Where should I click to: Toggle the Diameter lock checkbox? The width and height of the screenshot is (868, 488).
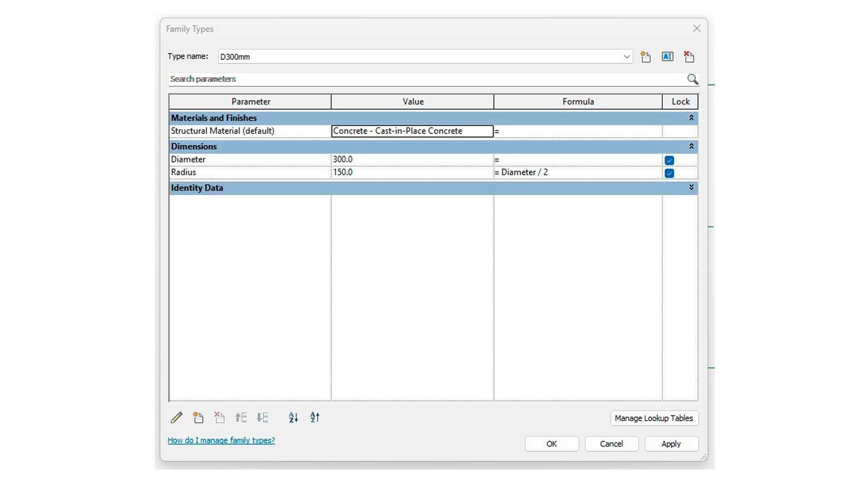click(x=670, y=160)
